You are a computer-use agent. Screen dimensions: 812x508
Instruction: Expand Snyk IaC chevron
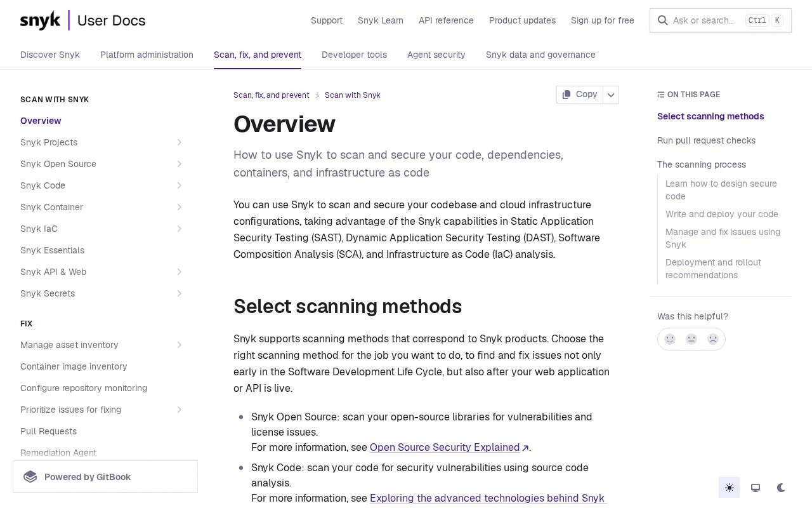tap(180, 229)
